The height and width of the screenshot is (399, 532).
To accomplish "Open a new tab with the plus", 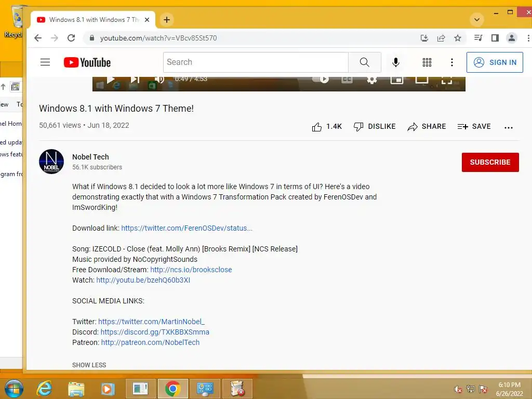I will pyautogui.click(x=167, y=20).
